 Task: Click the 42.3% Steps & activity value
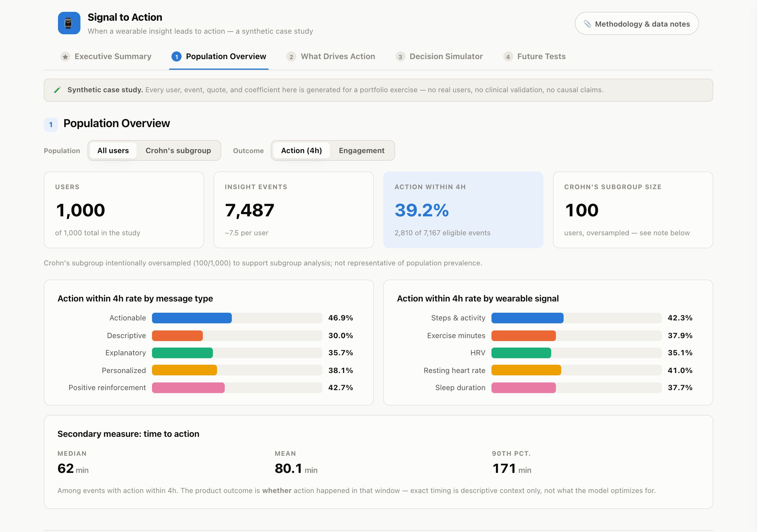(x=680, y=318)
